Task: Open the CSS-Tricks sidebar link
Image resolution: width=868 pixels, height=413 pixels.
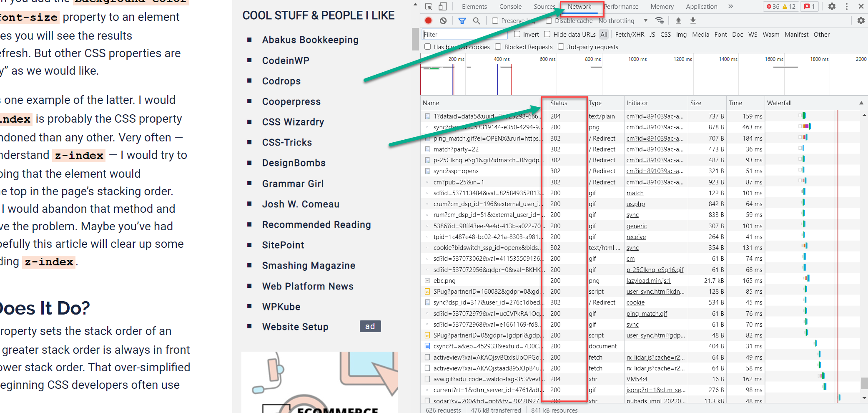Action: click(x=287, y=142)
